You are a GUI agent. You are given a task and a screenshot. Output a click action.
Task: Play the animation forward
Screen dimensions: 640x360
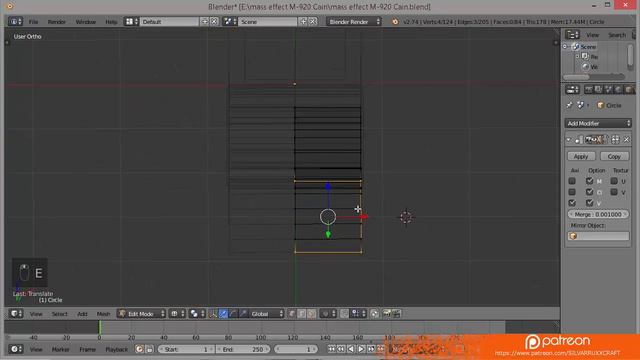coord(361,349)
